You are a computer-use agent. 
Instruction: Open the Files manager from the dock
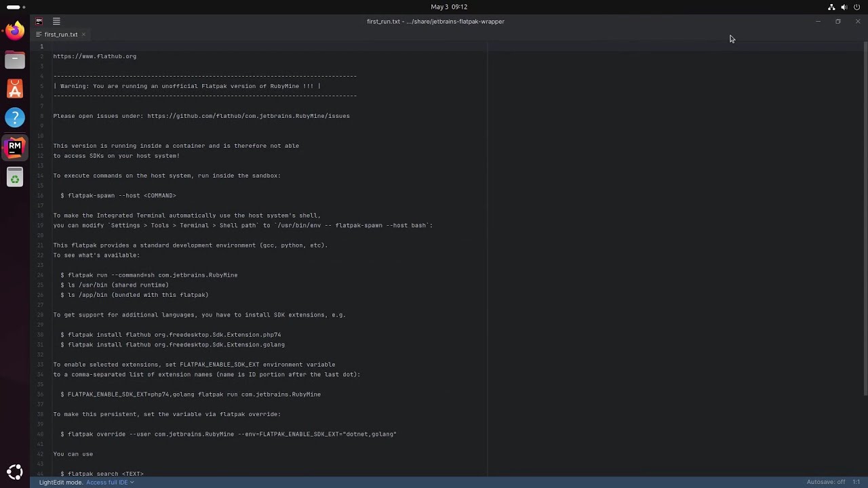pos(15,60)
